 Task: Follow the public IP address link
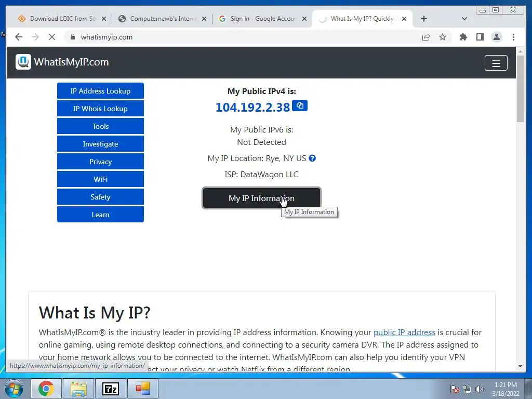pyautogui.click(x=404, y=332)
